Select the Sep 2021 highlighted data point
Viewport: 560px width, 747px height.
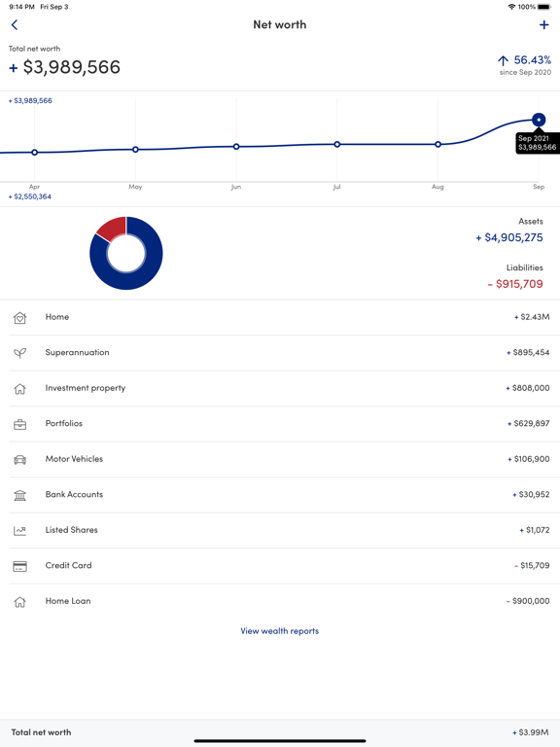pyautogui.click(x=539, y=120)
